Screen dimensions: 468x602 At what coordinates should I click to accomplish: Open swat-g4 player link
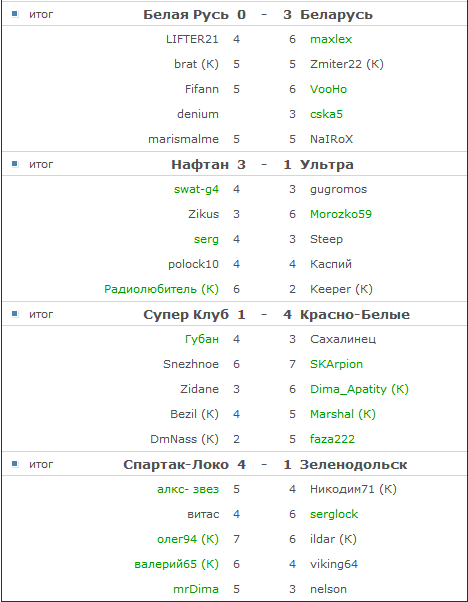coord(196,189)
